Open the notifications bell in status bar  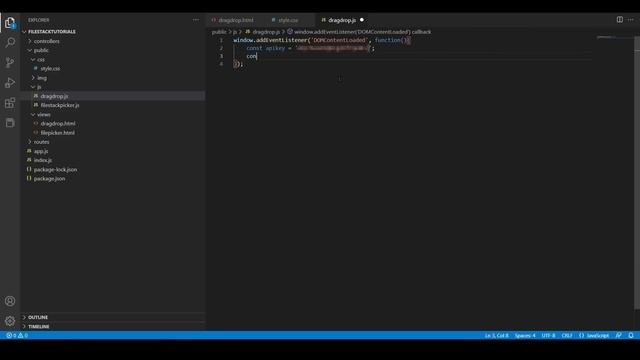point(631,335)
